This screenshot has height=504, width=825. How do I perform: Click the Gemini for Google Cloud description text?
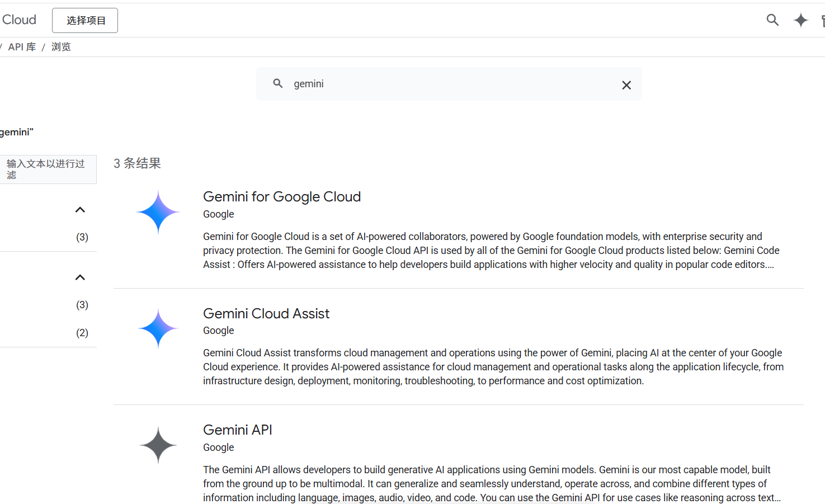(491, 251)
